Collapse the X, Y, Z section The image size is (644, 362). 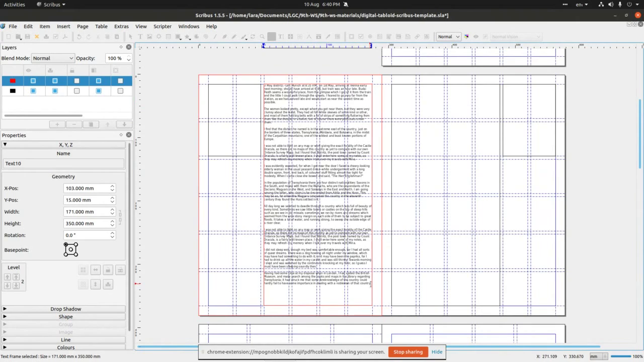(65, 145)
